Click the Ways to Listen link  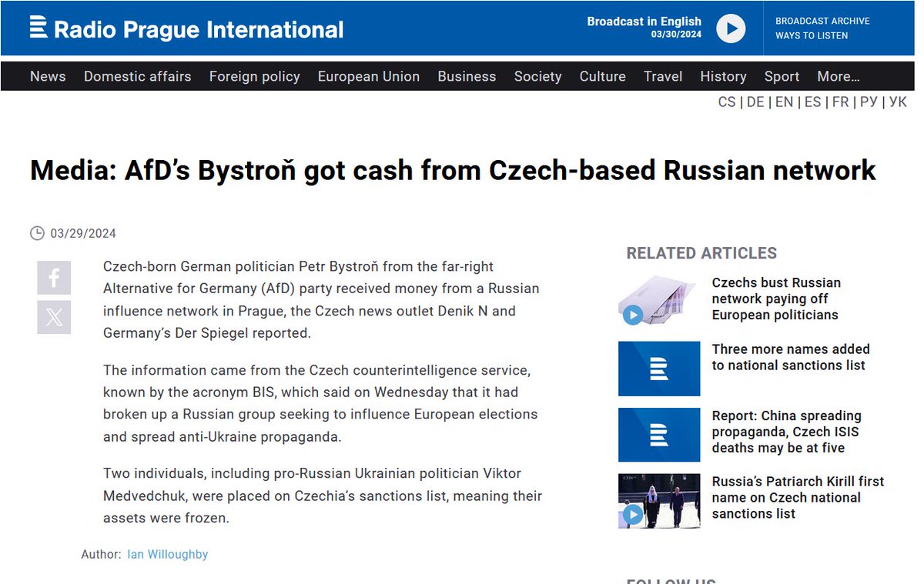point(812,35)
